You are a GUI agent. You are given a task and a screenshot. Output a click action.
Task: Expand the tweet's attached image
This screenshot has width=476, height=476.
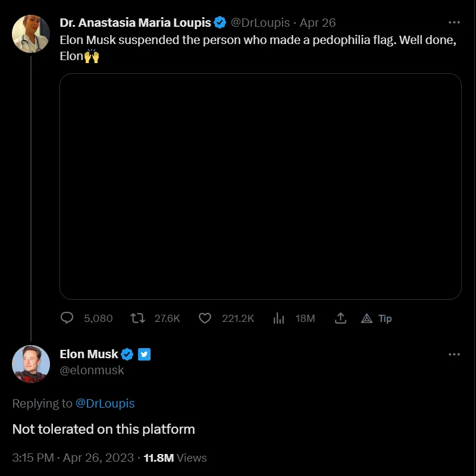[x=261, y=186]
